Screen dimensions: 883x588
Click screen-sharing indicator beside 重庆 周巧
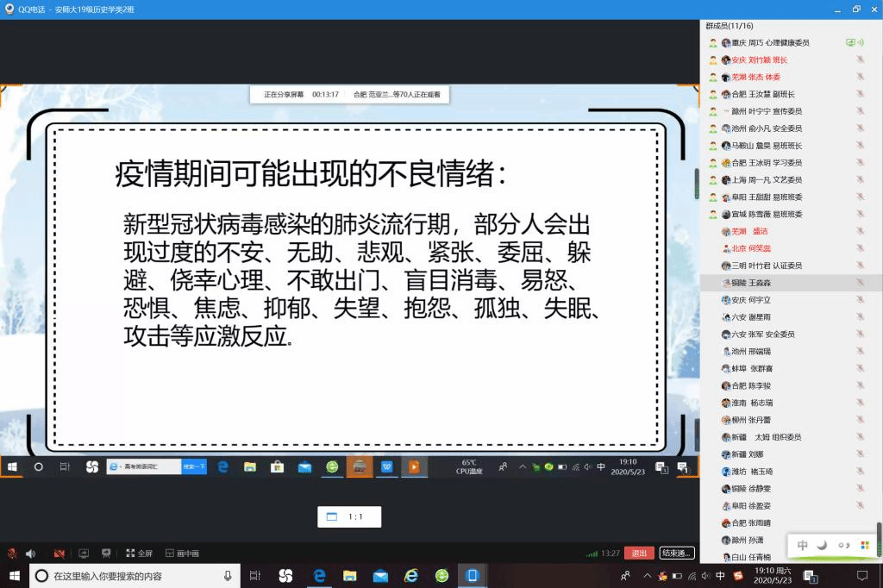click(851, 42)
